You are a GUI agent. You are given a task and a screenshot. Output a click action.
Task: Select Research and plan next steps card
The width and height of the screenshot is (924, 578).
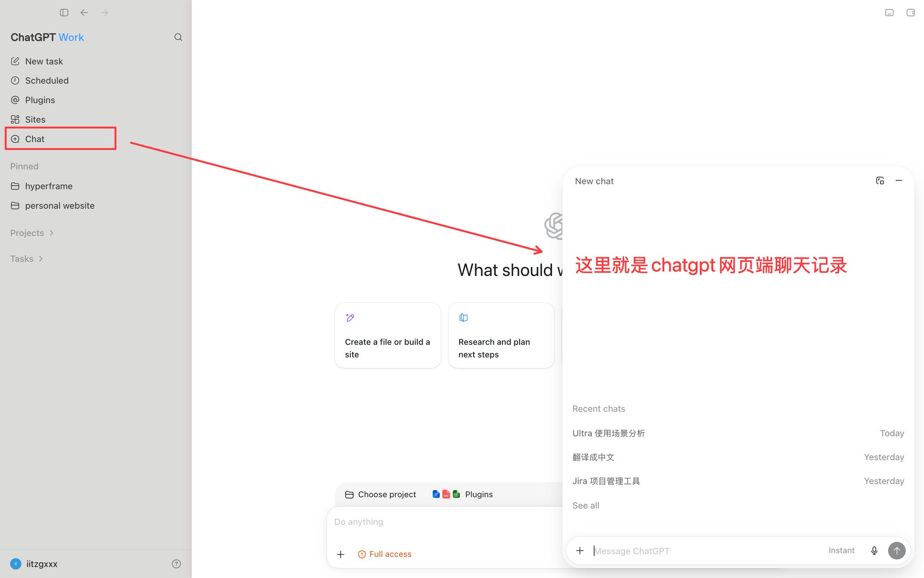pos(501,335)
